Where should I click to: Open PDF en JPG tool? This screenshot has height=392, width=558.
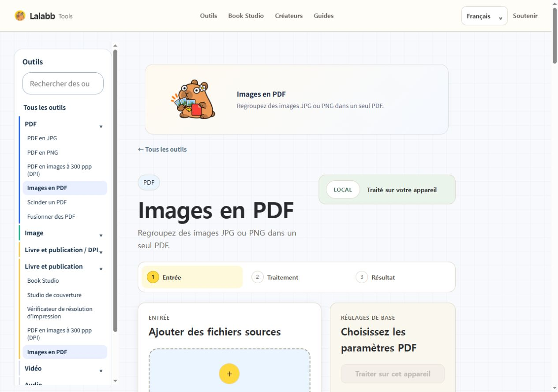[x=65, y=138]
